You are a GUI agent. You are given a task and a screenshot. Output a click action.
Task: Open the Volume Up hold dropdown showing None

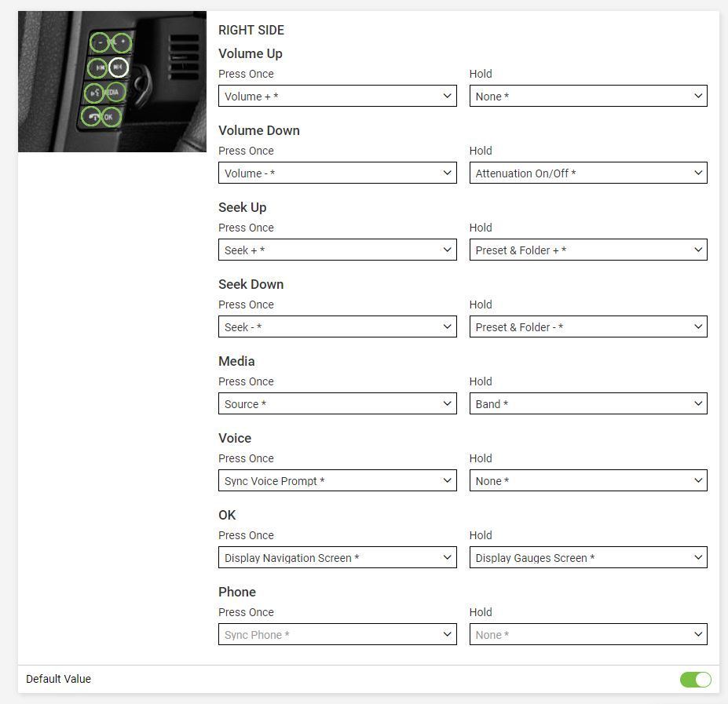pos(588,96)
